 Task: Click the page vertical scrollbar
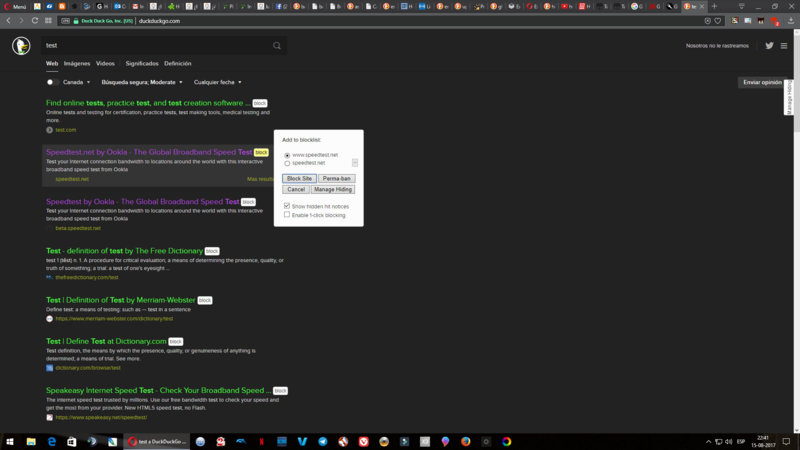[796, 231]
